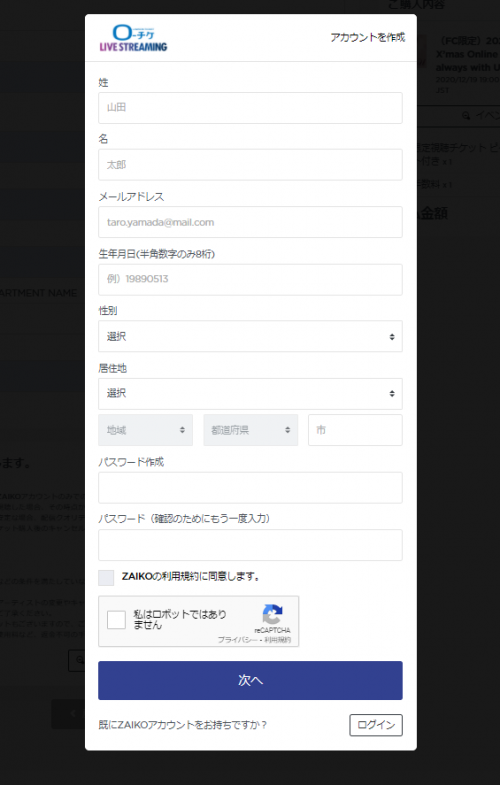The height and width of the screenshot is (785, 500).
Task: Open the 居住地 selection dropdown
Action: point(250,394)
